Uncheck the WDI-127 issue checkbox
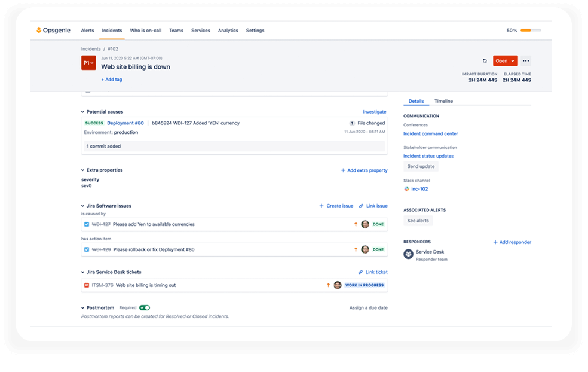Screen dimensions: 588x372 click(87, 224)
